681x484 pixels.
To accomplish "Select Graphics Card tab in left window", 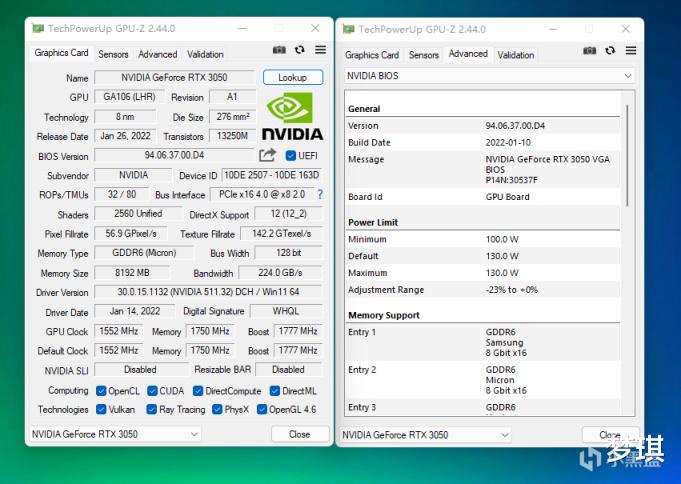I will pyautogui.click(x=61, y=53).
